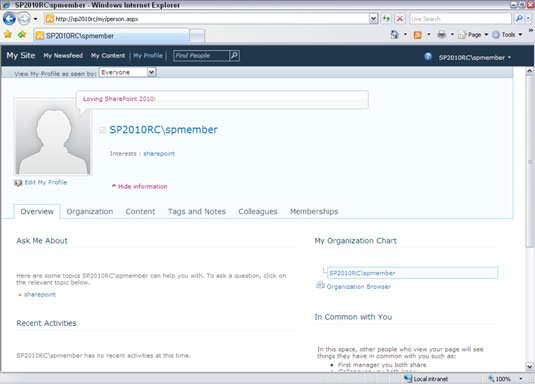The image size is (535, 384).
Task: Click the vertical scrollbar thumb
Action: (x=530, y=161)
